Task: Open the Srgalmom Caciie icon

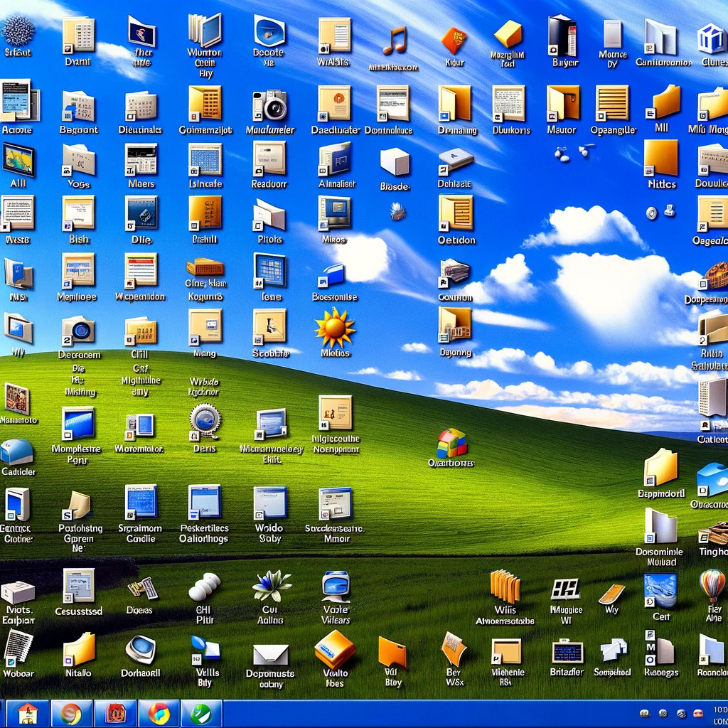Action: click(141, 503)
